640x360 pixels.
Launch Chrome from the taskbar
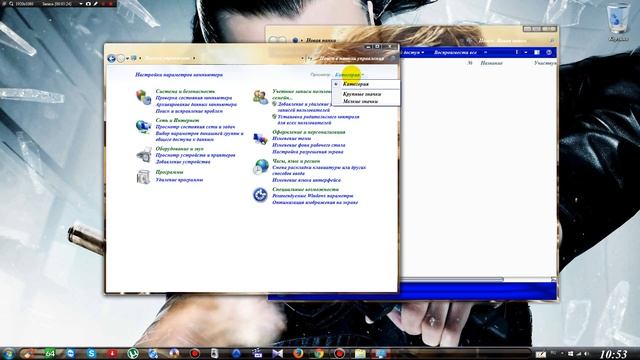click(319, 353)
